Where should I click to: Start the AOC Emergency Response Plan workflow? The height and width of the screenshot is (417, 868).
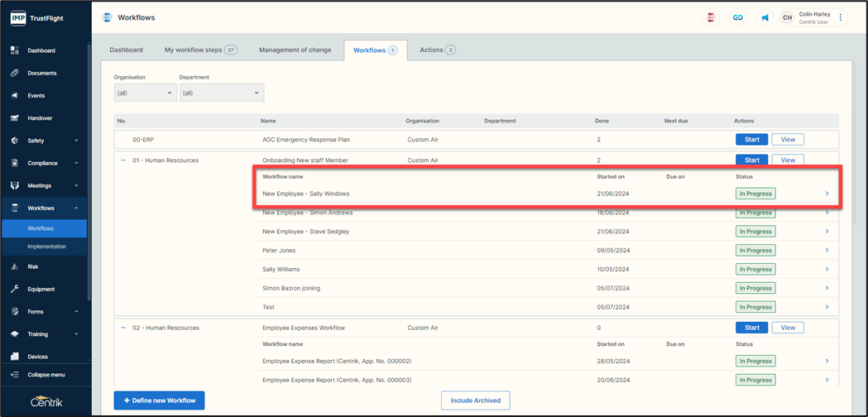[751, 140]
